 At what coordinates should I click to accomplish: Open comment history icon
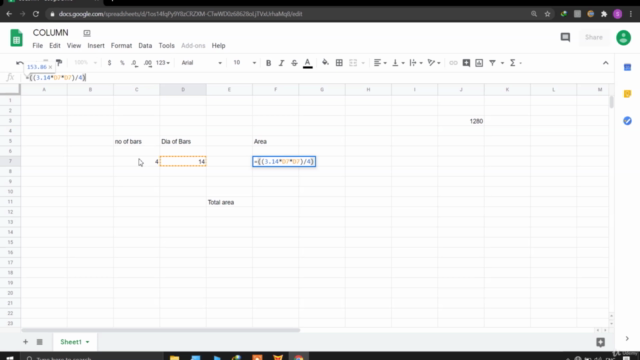pyautogui.click(x=565, y=38)
